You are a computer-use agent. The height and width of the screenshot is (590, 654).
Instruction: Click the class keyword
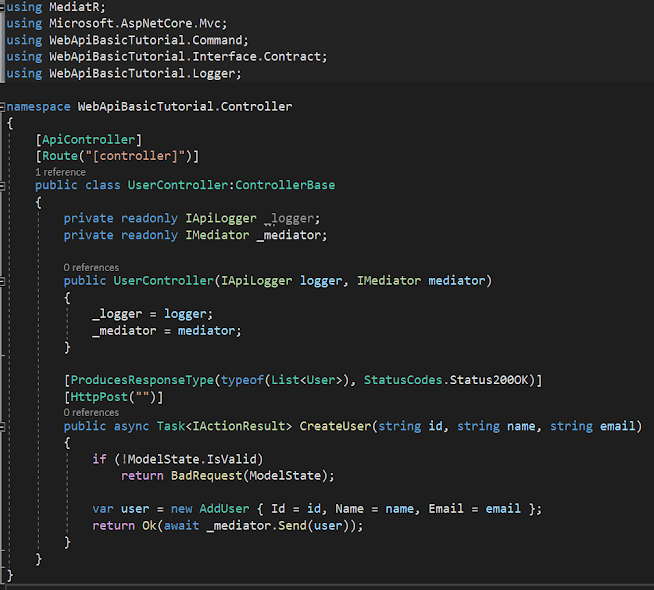click(103, 185)
